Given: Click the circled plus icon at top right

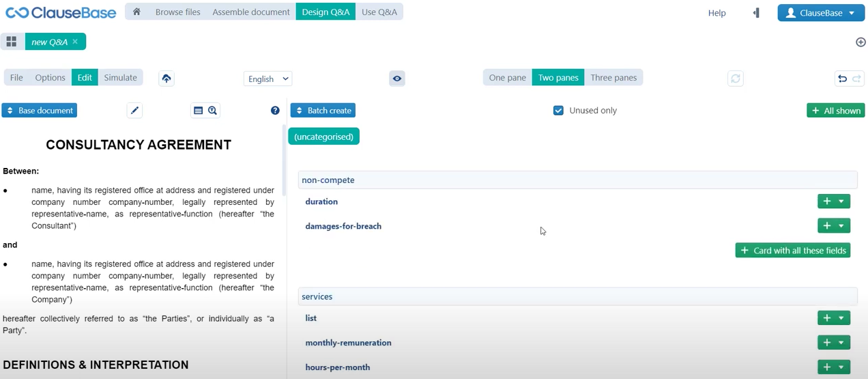Looking at the screenshot, I should pyautogui.click(x=860, y=42).
